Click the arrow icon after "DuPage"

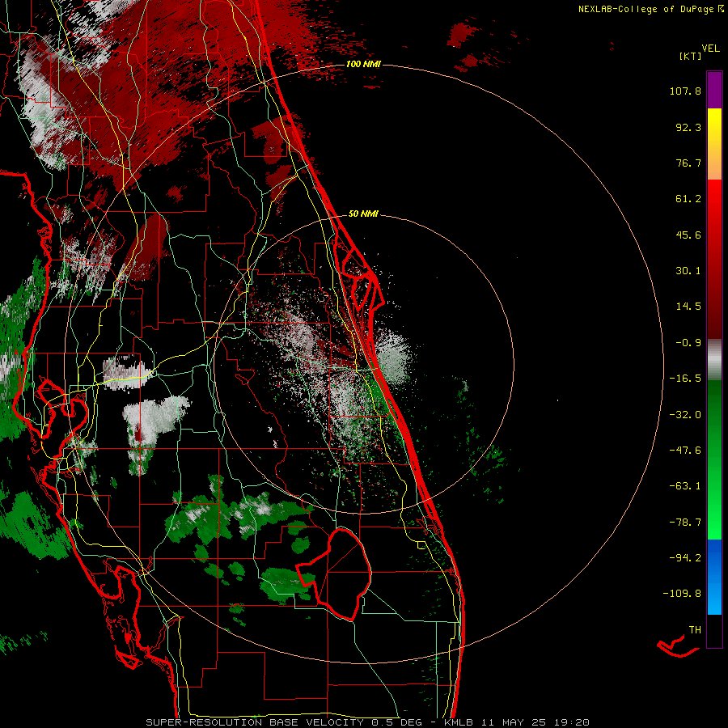click(721, 9)
